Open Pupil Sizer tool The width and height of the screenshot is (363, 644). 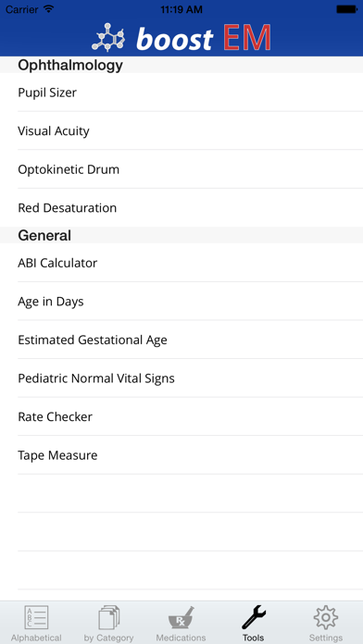(181, 93)
